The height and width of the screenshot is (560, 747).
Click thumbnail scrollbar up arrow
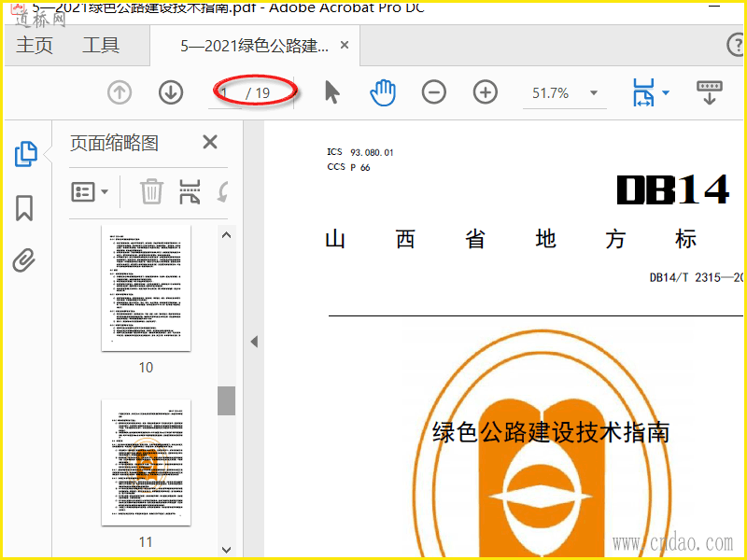click(226, 235)
